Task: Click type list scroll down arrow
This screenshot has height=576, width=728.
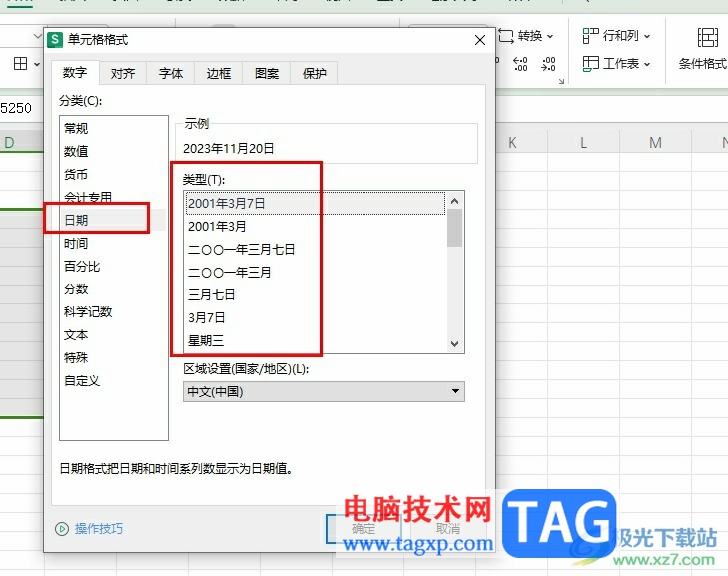Action: pyautogui.click(x=455, y=344)
